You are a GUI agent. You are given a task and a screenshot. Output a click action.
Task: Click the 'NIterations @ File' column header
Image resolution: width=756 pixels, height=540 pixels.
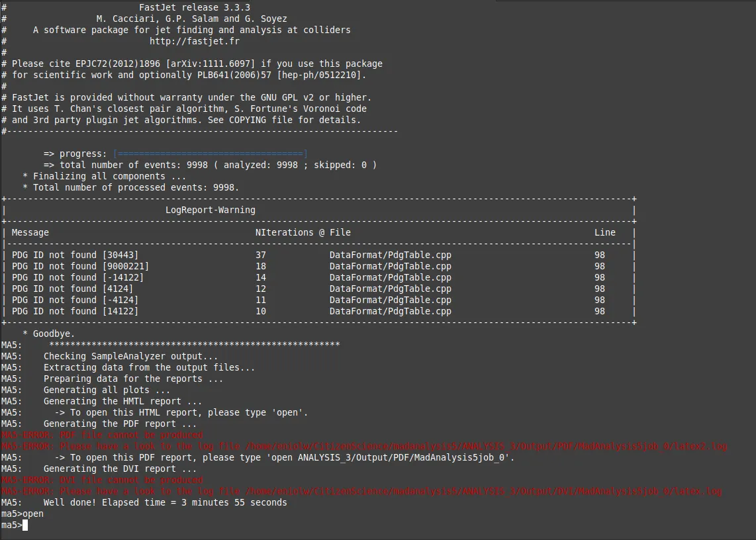pos(303,232)
